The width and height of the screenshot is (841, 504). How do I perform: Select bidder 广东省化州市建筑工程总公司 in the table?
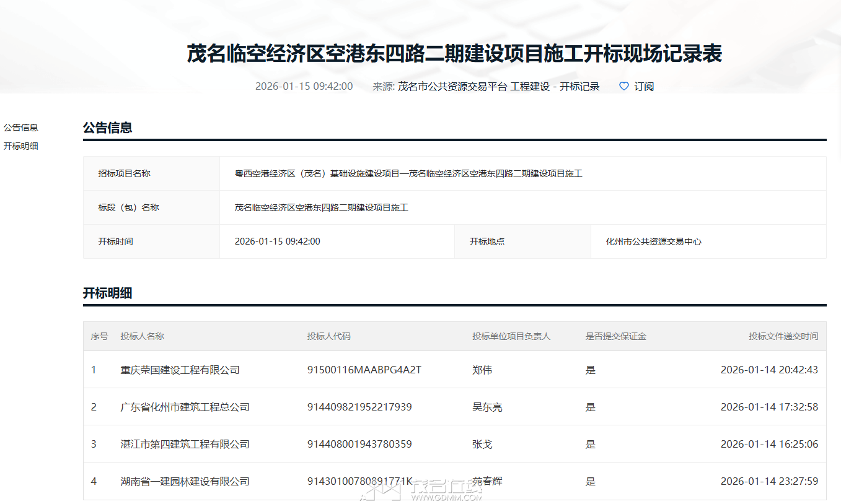pos(184,406)
